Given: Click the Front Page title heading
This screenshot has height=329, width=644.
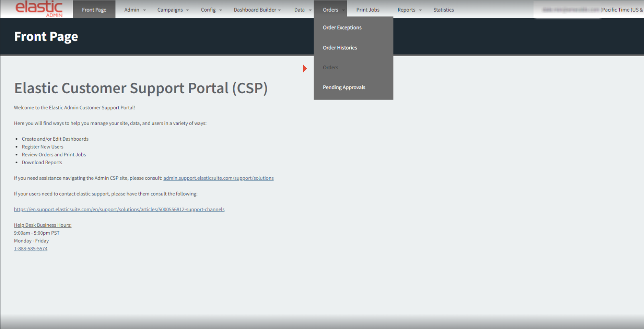Looking at the screenshot, I should 46,37.
